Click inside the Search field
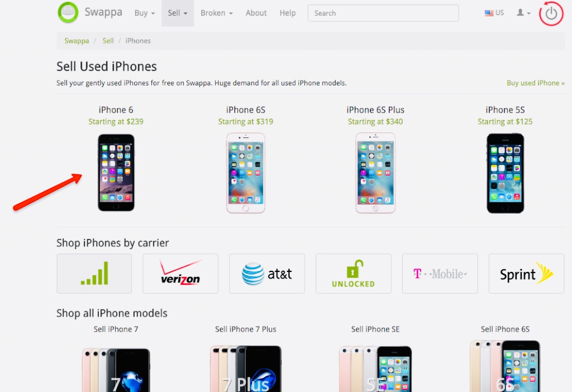The height and width of the screenshot is (392, 572). click(383, 13)
